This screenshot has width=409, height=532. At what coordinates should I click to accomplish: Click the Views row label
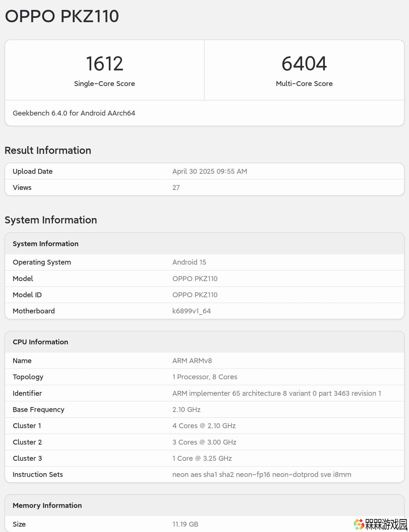(22, 188)
